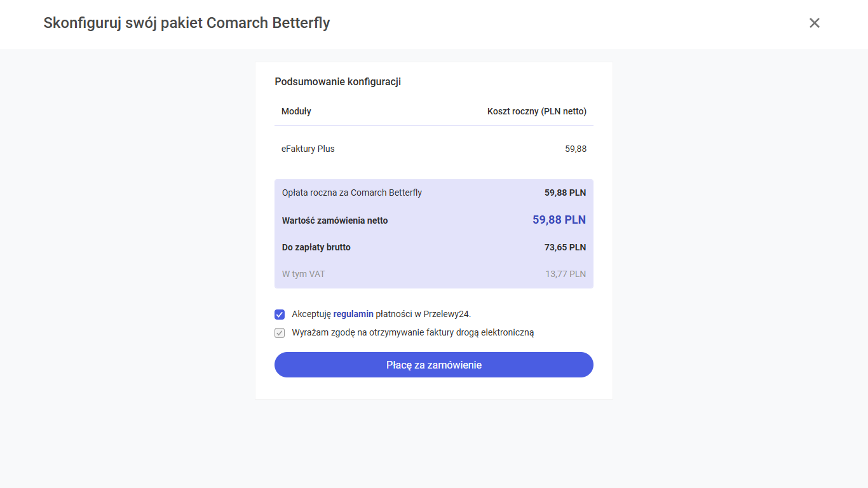Click the W tym VAT label
This screenshot has width=868, height=488.
(x=303, y=274)
